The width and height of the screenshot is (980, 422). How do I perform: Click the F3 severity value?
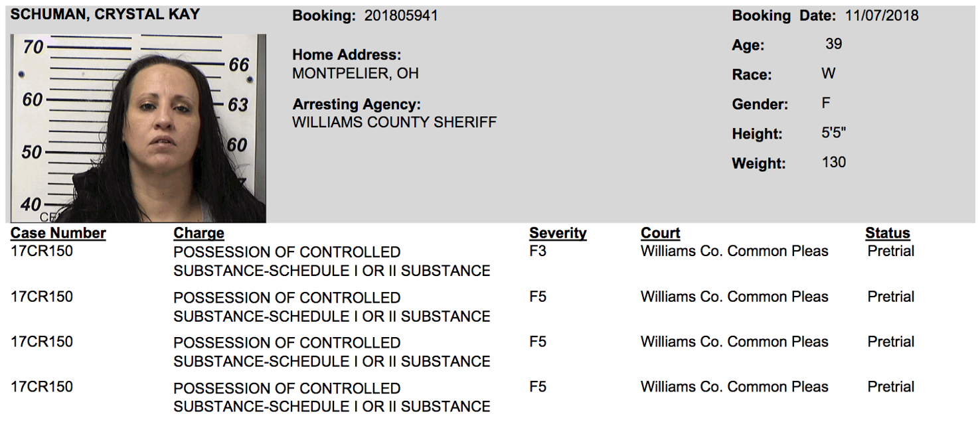(x=538, y=251)
